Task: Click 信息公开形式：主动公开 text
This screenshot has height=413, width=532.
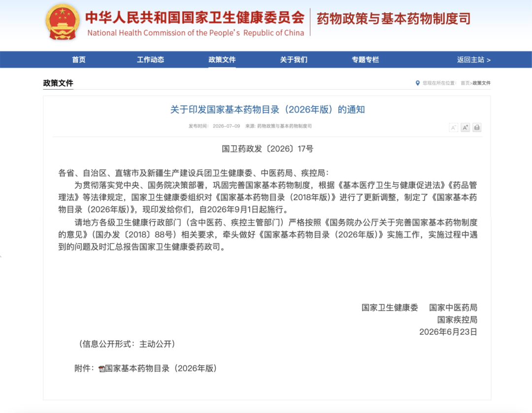Action: [x=127, y=344]
